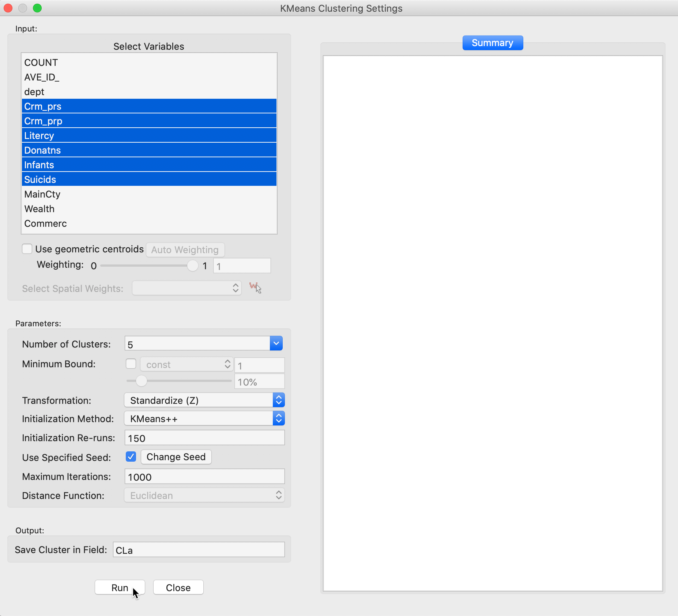678x616 pixels.
Task: Click the Number of Clusters field showing 5
Action: (x=198, y=344)
